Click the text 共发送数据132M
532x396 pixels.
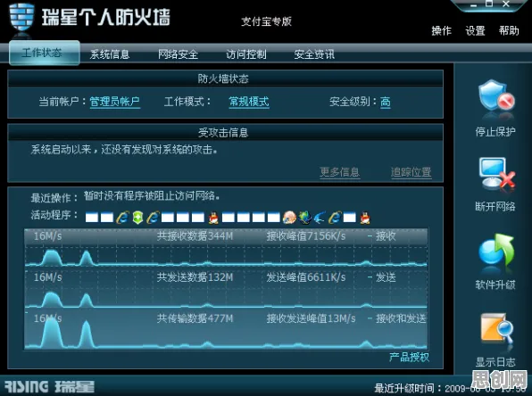[x=195, y=277]
